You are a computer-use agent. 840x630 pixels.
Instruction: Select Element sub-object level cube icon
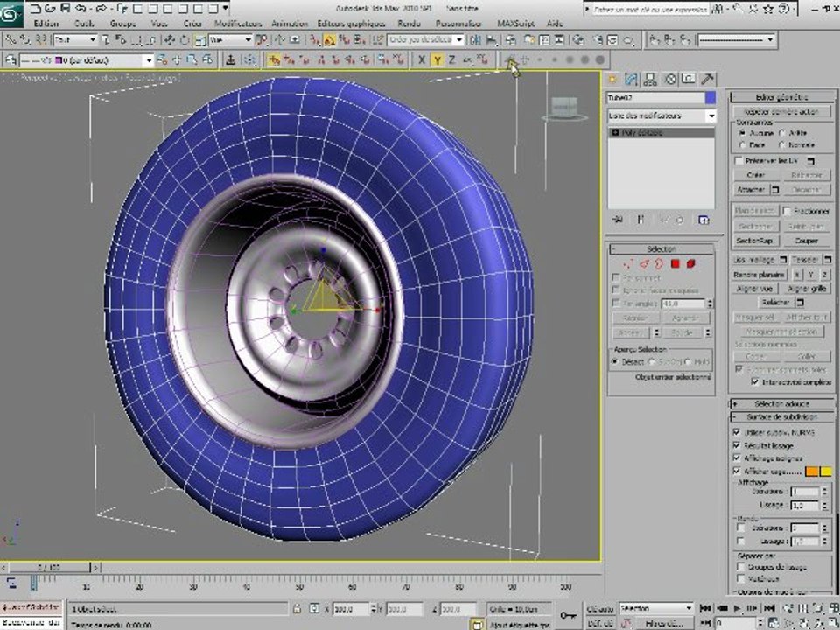(691, 263)
